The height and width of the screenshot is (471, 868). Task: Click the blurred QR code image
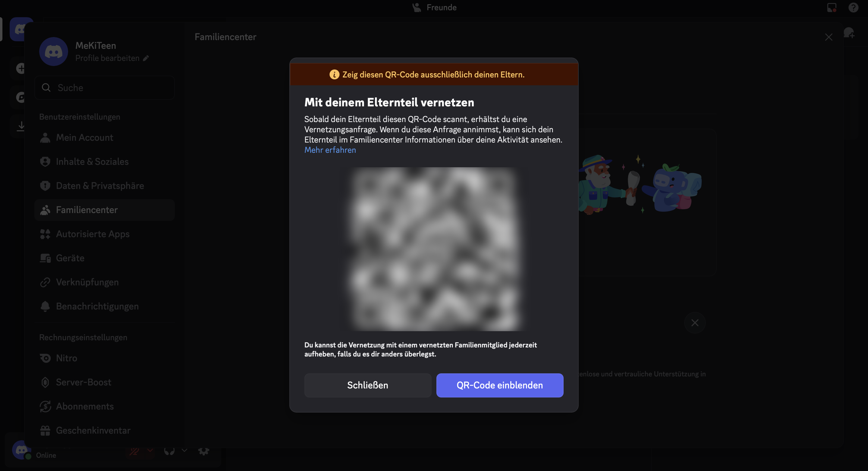(x=434, y=249)
